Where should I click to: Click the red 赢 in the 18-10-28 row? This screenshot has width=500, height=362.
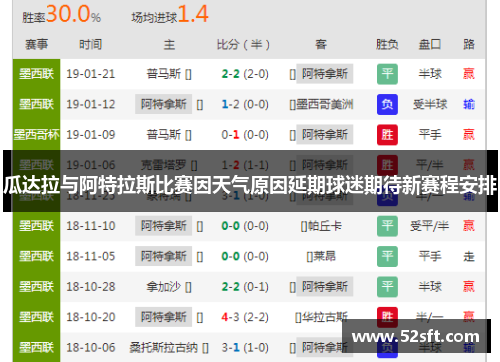pyautogui.click(x=469, y=287)
